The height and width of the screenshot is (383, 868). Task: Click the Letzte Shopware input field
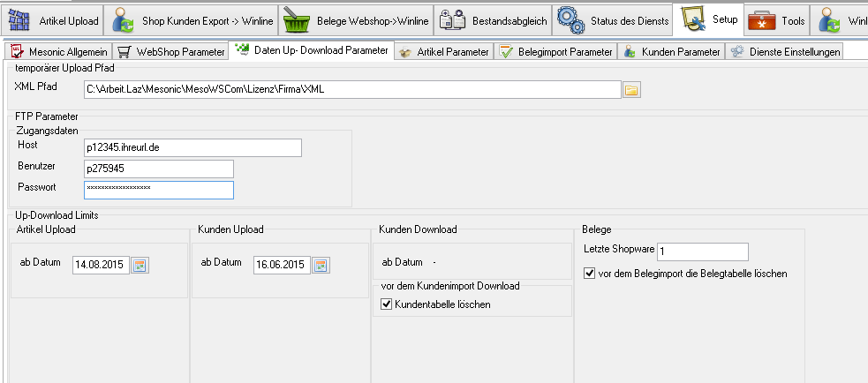pyautogui.click(x=702, y=252)
